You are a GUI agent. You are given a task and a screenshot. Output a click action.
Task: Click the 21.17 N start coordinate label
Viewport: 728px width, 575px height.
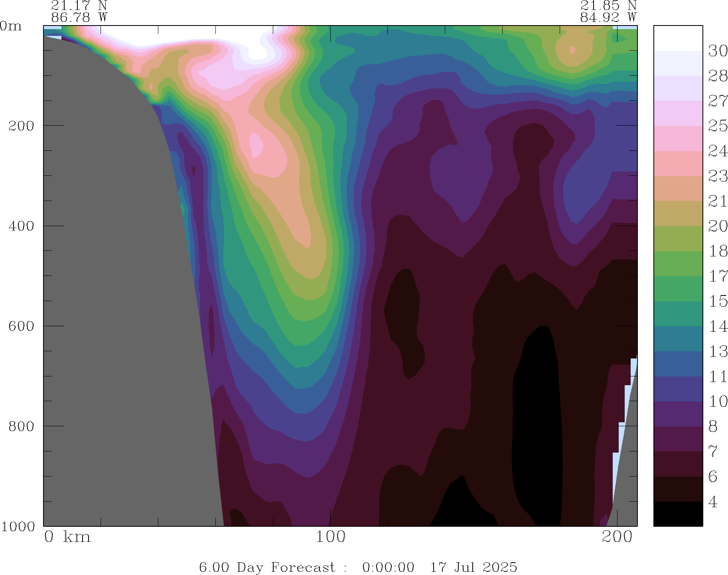point(79,6)
